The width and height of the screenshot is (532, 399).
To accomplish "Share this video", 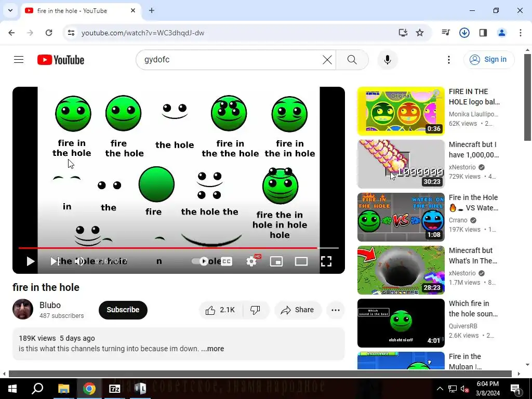I will click(298, 310).
